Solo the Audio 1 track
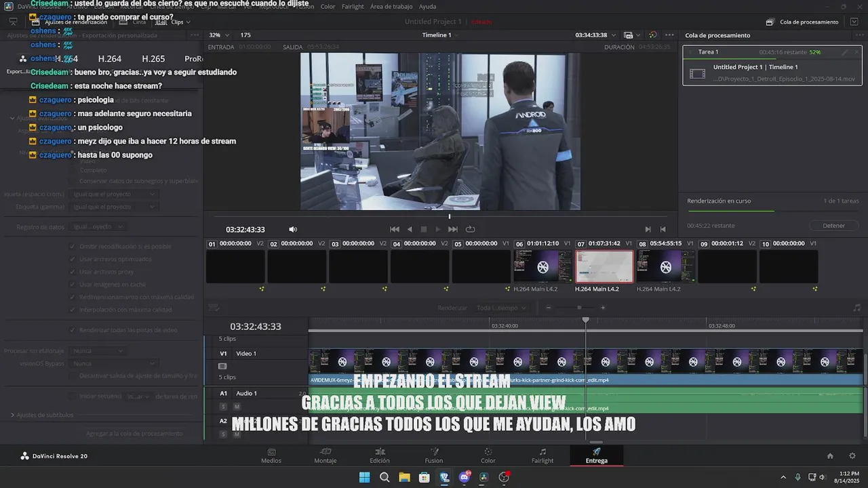868x488 pixels. coord(223,407)
